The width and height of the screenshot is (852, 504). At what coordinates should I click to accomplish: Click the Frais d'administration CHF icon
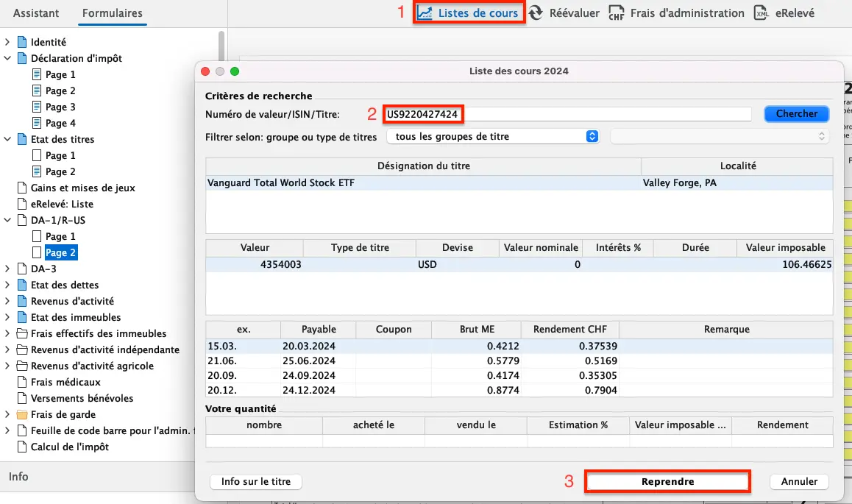pos(617,13)
